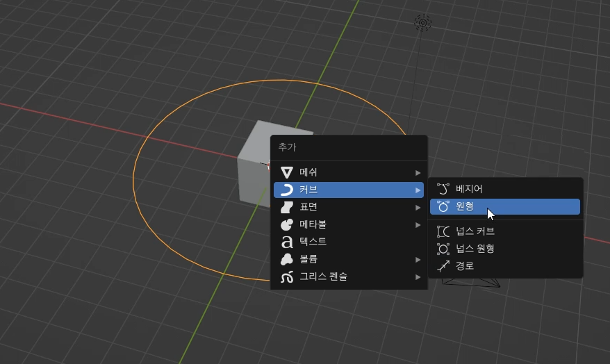
Task: Click the grease pencil stroke icon
Action: click(x=287, y=277)
